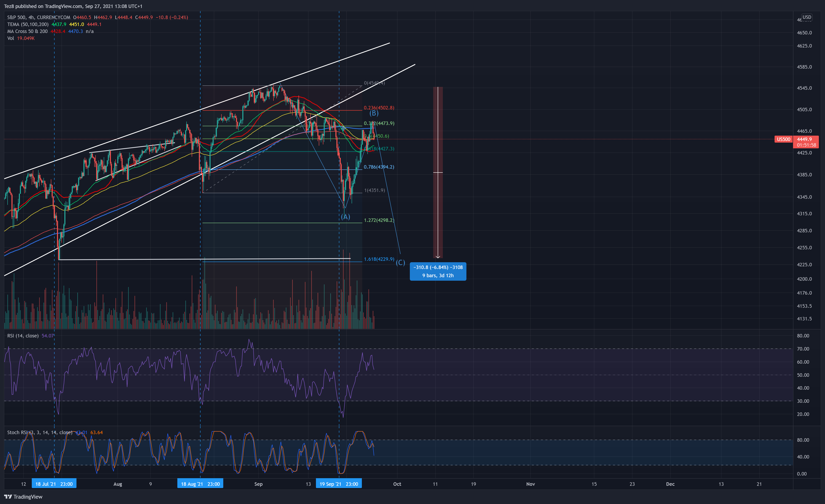The width and height of the screenshot is (825, 504).
Task: Click the Oct label on time axis
Action: click(397, 484)
